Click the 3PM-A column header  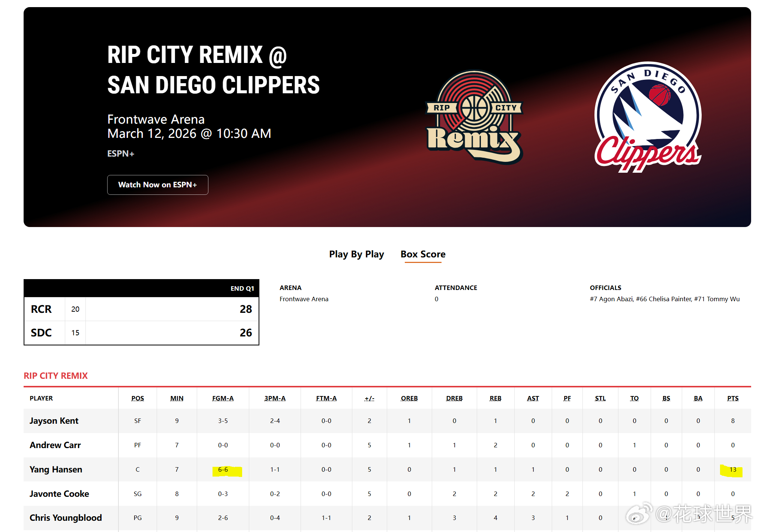tap(275, 398)
